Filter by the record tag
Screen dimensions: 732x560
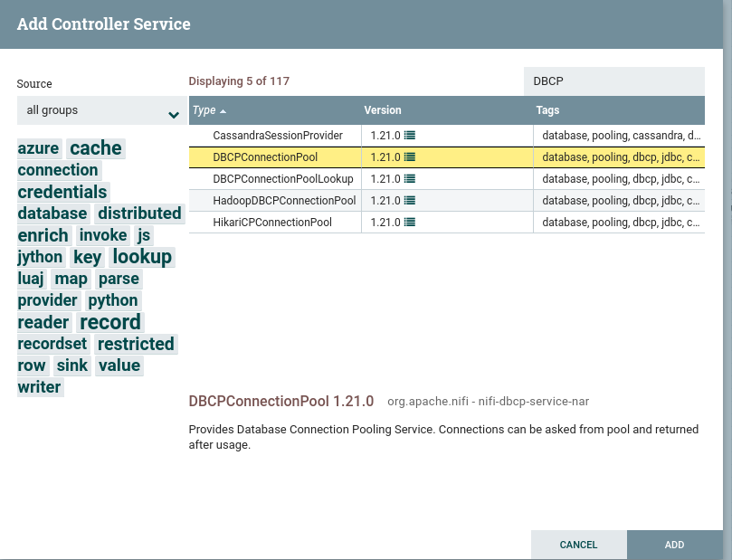tap(110, 322)
